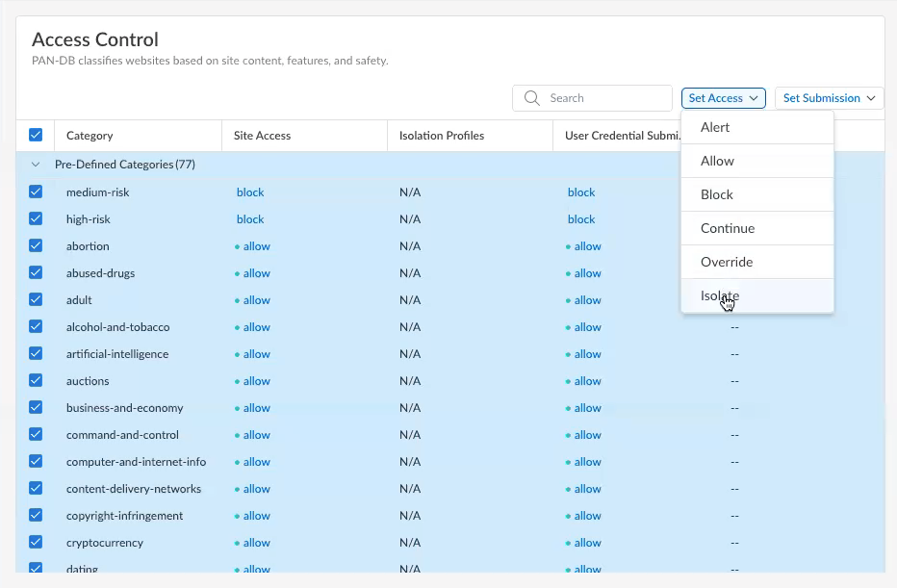Sort by the Category column header
The height and width of the screenshot is (588, 897).
90,136
